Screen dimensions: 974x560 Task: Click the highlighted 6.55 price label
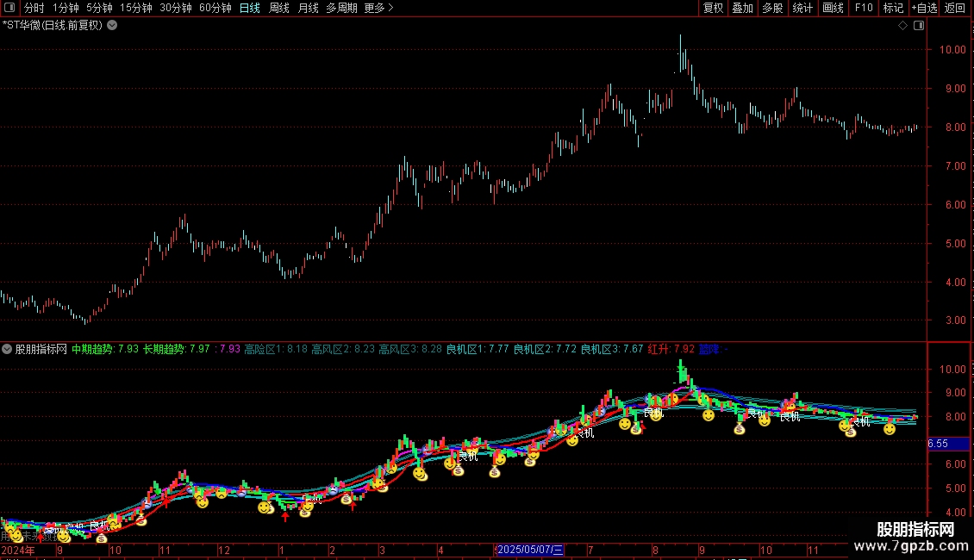(x=948, y=444)
